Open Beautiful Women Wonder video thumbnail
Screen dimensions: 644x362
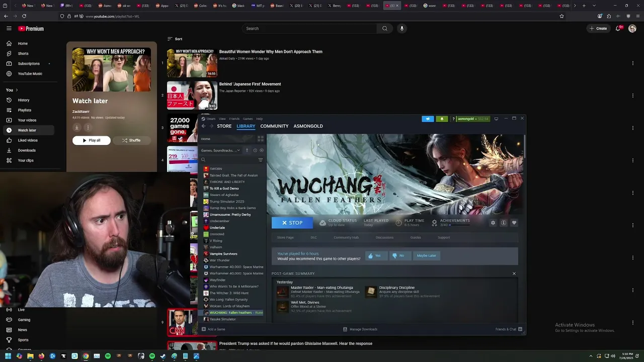coord(192,63)
